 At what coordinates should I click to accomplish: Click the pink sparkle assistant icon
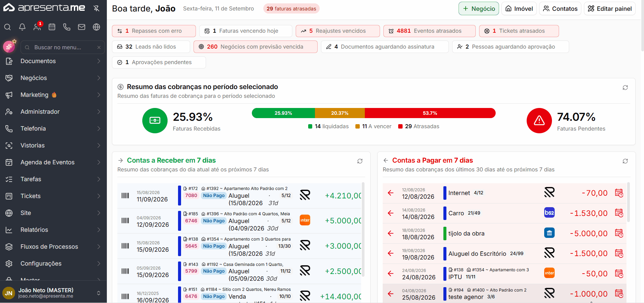tap(9, 47)
